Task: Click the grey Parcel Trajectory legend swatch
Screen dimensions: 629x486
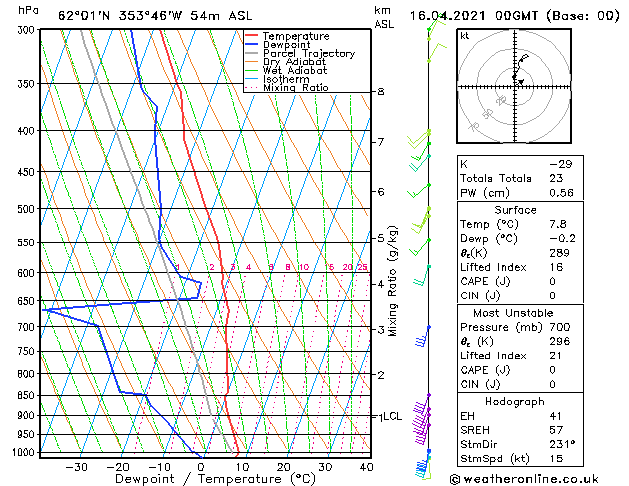Action: [x=252, y=53]
